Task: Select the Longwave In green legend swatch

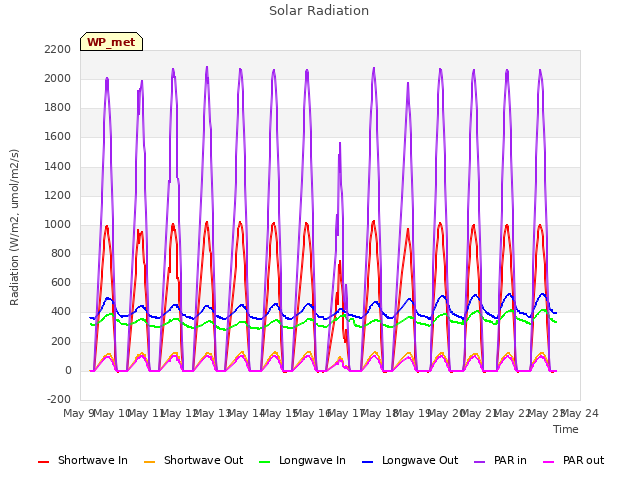Action: click(x=265, y=462)
